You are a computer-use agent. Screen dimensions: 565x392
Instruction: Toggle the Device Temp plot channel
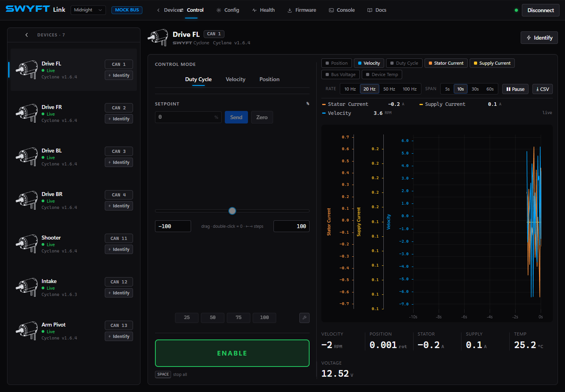click(x=382, y=74)
